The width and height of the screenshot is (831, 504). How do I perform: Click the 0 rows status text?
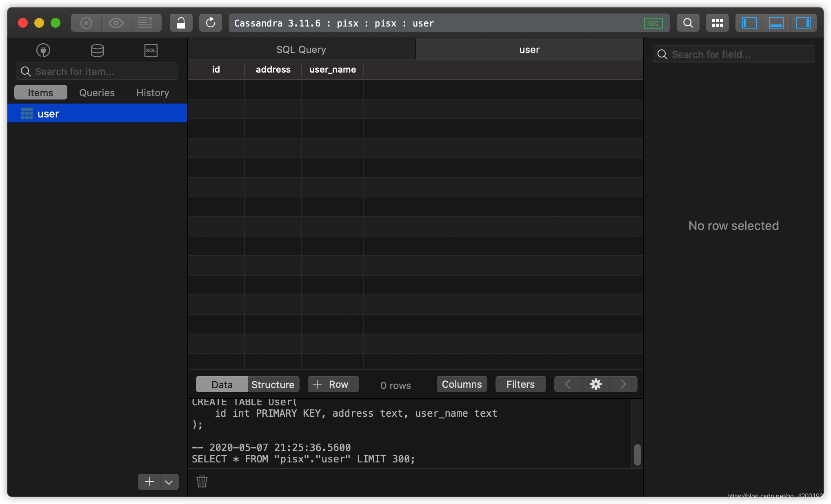coord(396,385)
